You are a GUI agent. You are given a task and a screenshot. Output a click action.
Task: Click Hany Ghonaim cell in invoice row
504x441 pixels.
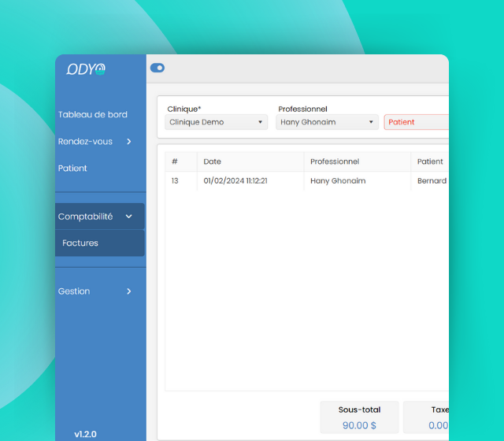[338, 181]
